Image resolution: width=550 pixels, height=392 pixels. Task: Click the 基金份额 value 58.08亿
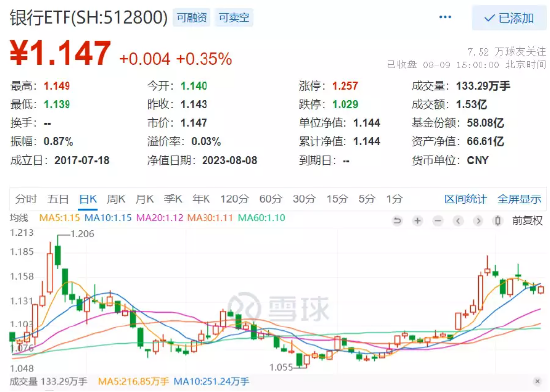485,123
